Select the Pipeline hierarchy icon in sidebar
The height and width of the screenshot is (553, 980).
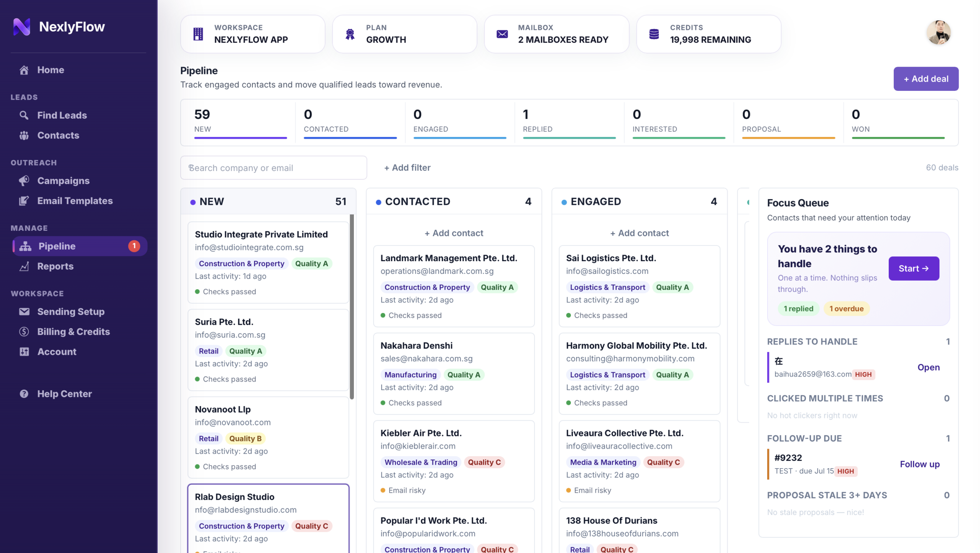pyautogui.click(x=25, y=246)
